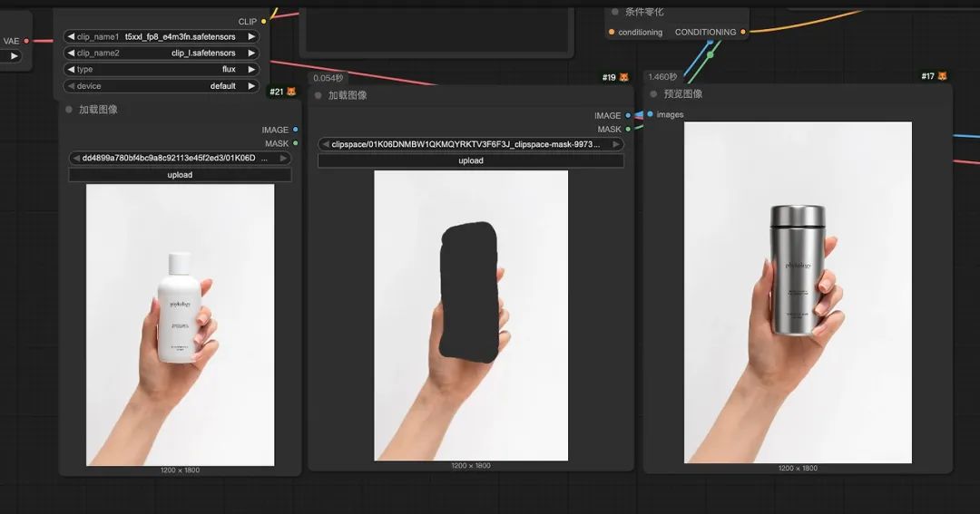The image size is (980, 514).
Task: Click upload button in node #21
Action: (x=180, y=175)
